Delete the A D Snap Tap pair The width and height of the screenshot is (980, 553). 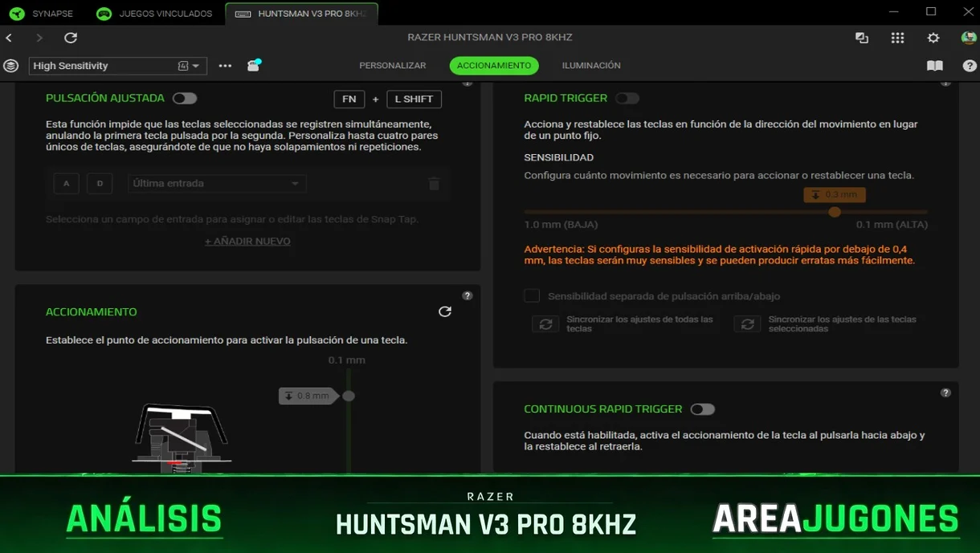pyautogui.click(x=434, y=184)
